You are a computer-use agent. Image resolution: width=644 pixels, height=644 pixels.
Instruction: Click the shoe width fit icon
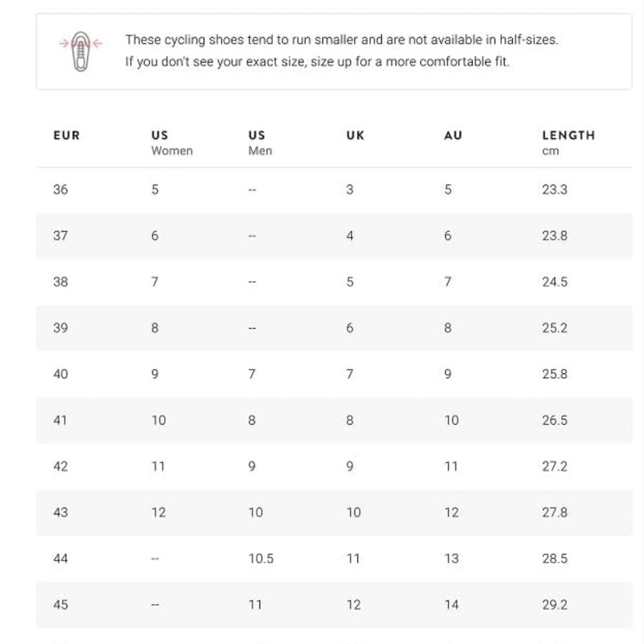pyautogui.click(x=81, y=52)
